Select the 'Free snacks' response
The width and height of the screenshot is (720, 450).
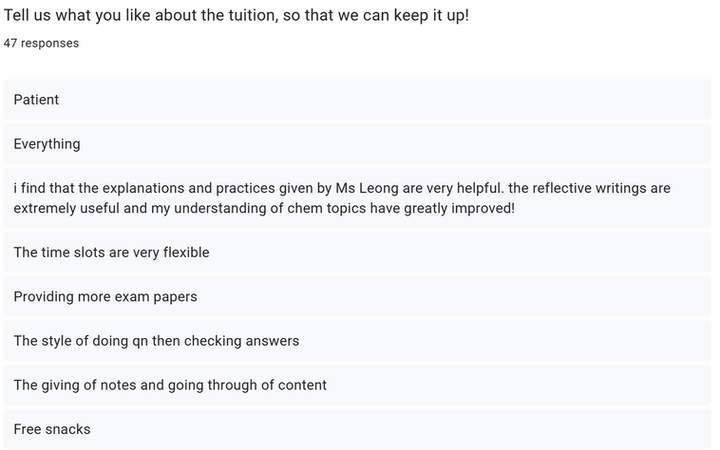click(x=357, y=428)
